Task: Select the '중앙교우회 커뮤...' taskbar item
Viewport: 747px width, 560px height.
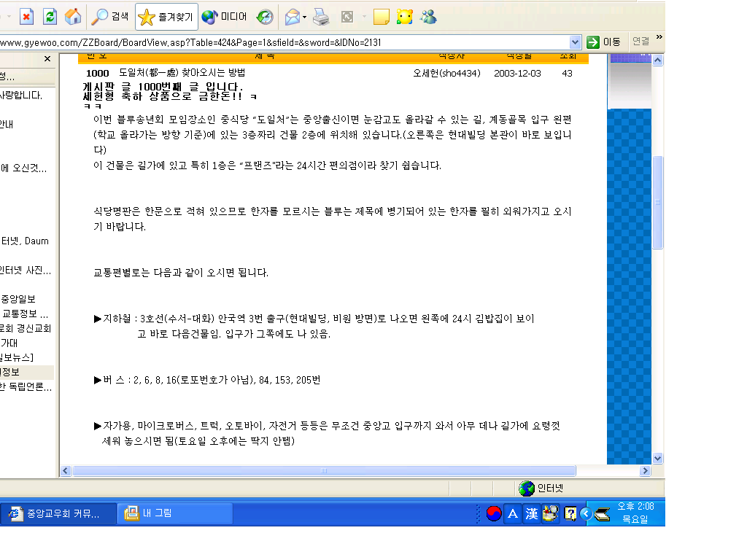Action: pyautogui.click(x=58, y=513)
